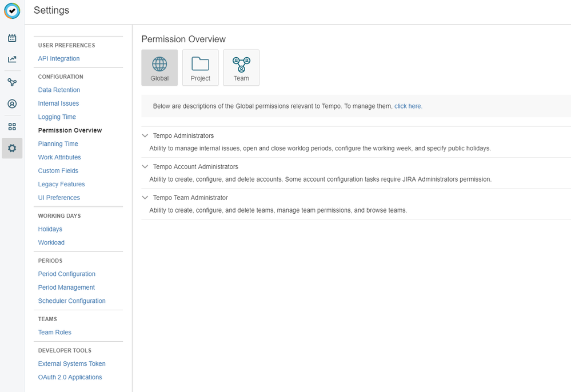Open the teams network icon in sidebar
The width and height of the screenshot is (571, 392).
pos(12,82)
